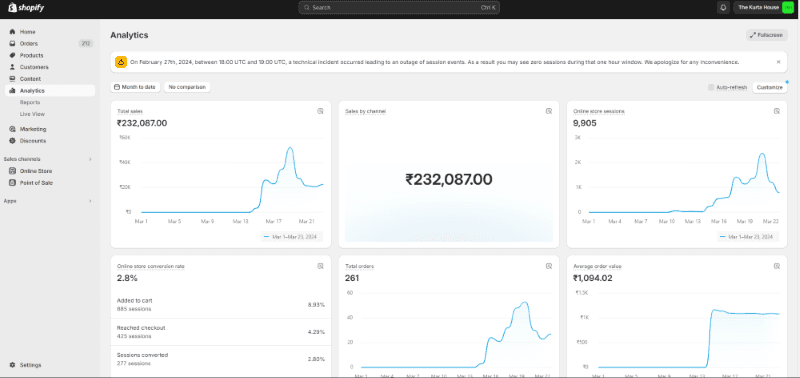800x378 pixels.
Task: Click the Online store sessions title
Action: pyautogui.click(x=599, y=111)
